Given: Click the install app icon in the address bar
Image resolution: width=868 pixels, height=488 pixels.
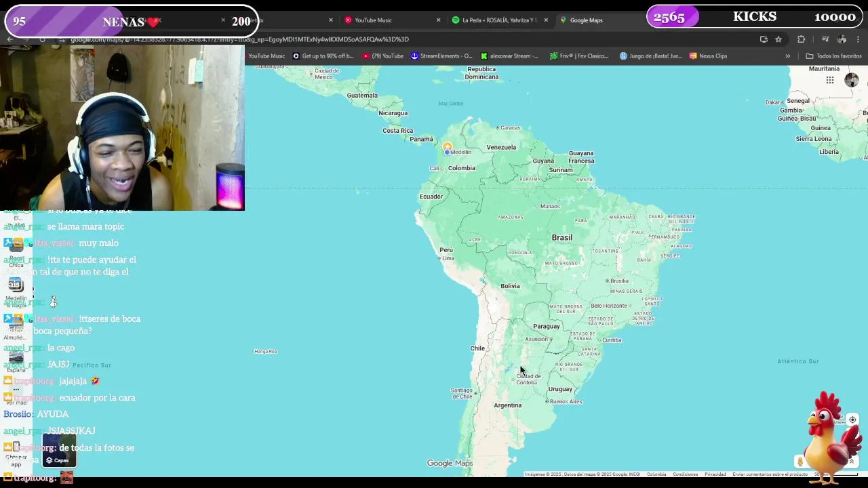Looking at the screenshot, I should (764, 39).
